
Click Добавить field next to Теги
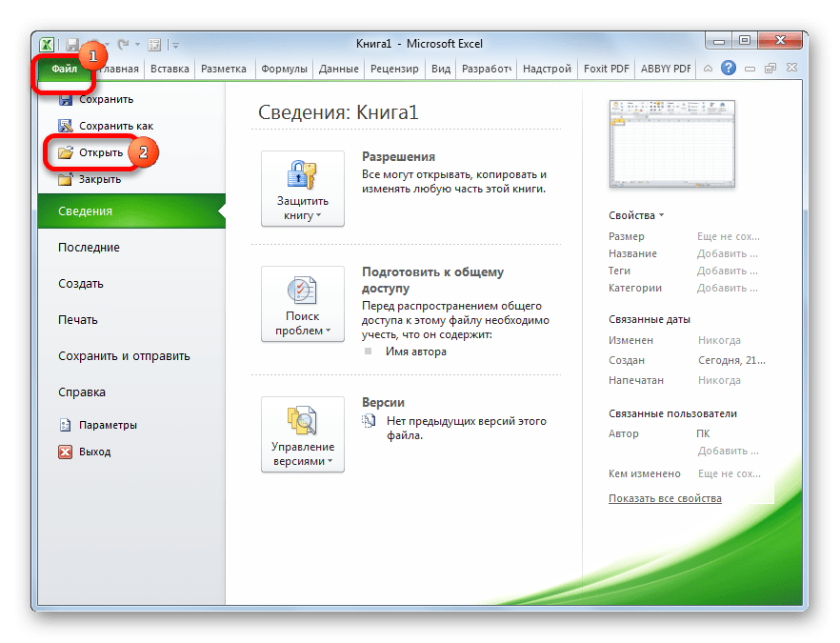(x=727, y=271)
